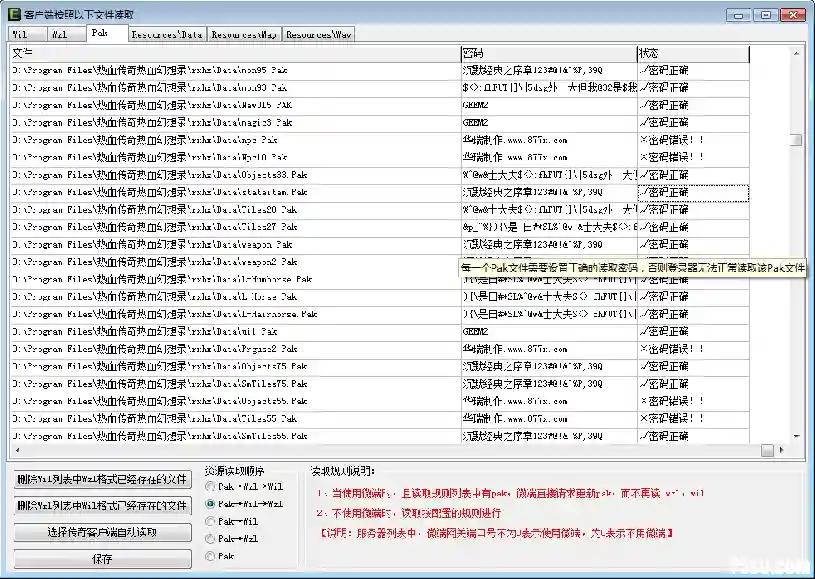Click the 密码错误 status of Tiles55.Pak row
Image resolution: width=815 pixels, height=579 pixels.
pyautogui.click(x=693, y=418)
